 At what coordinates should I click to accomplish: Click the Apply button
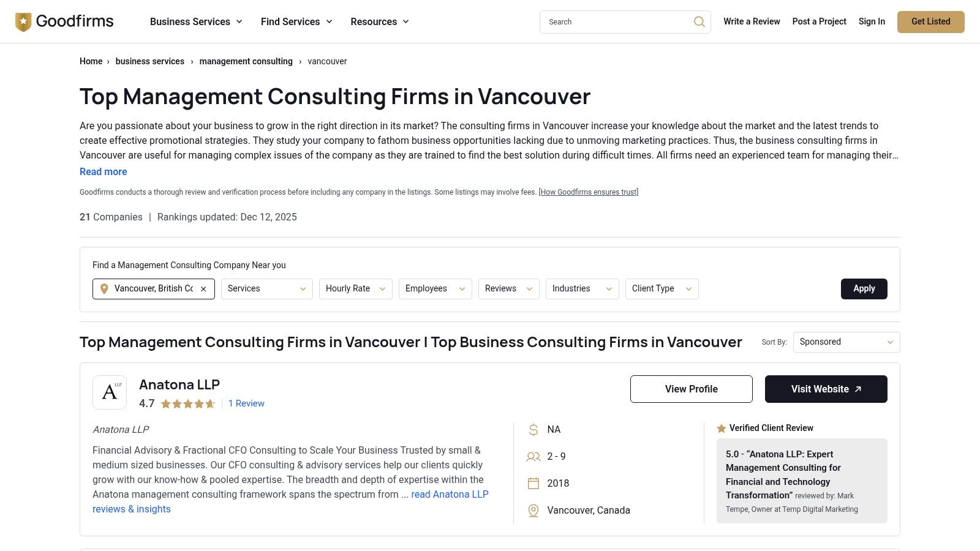864,288
